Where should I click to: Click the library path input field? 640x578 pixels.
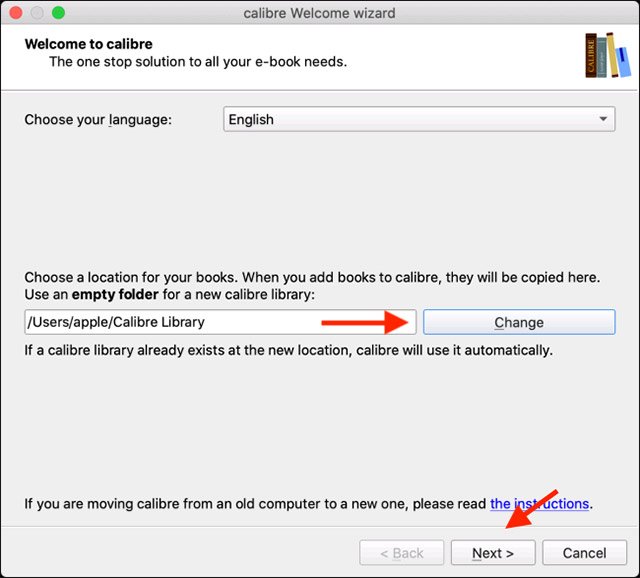220,322
